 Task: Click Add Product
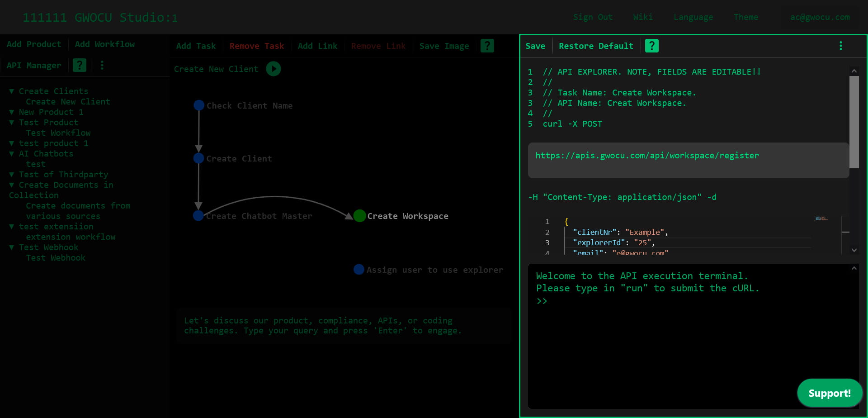[x=34, y=44]
